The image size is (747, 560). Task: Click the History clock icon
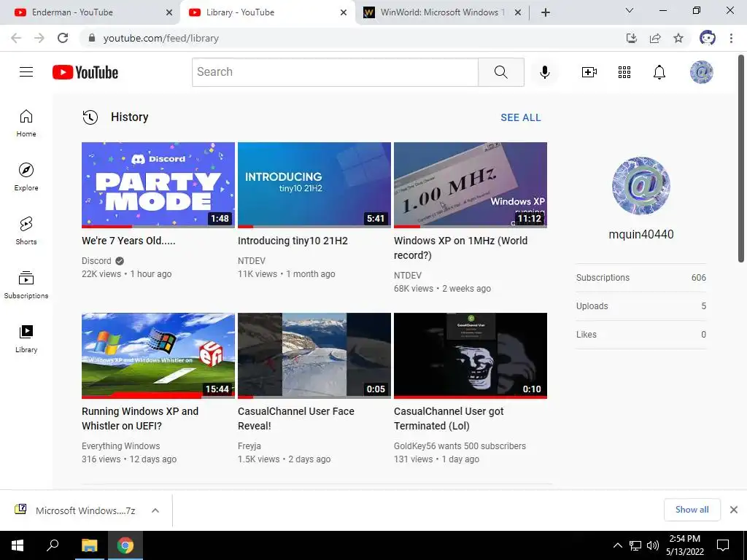(x=90, y=117)
